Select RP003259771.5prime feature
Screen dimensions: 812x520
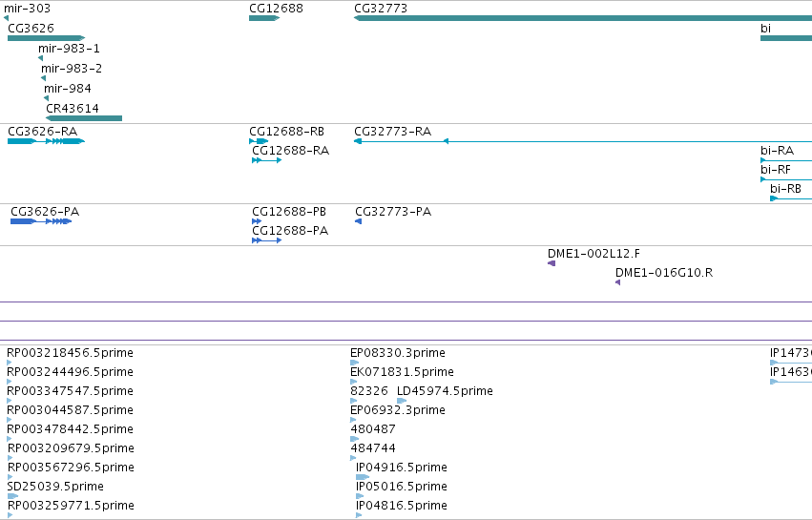[x=71, y=506]
